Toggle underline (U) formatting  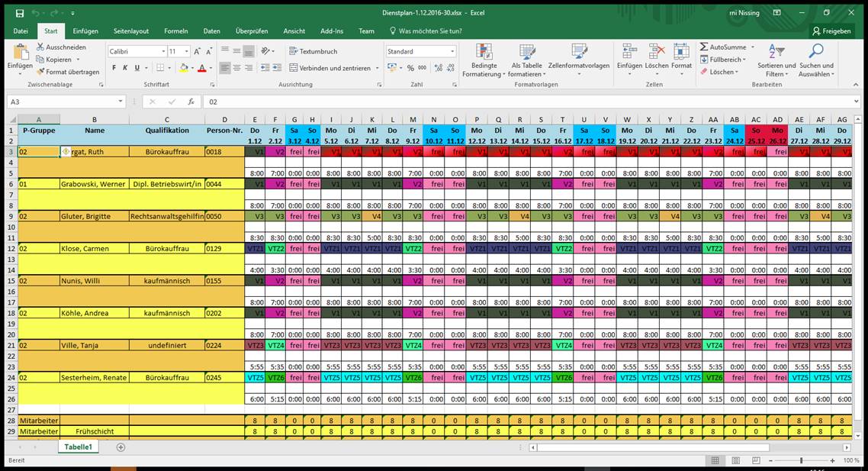137,68
